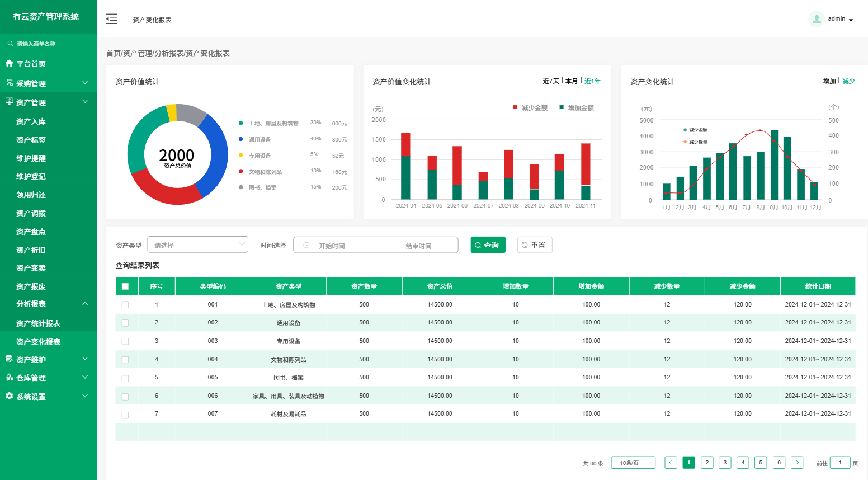Click the gear icon for 系统设置
This screenshot has width=868, height=480.
9,396
